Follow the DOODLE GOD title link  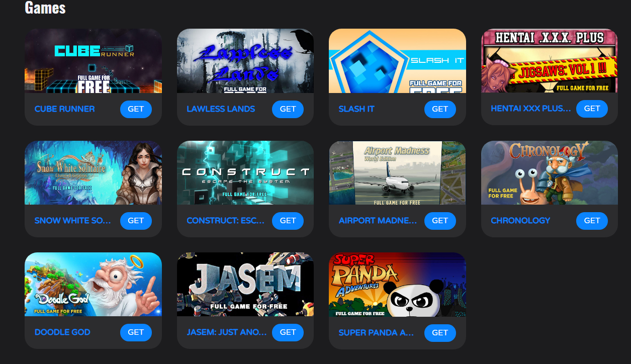(62, 332)
